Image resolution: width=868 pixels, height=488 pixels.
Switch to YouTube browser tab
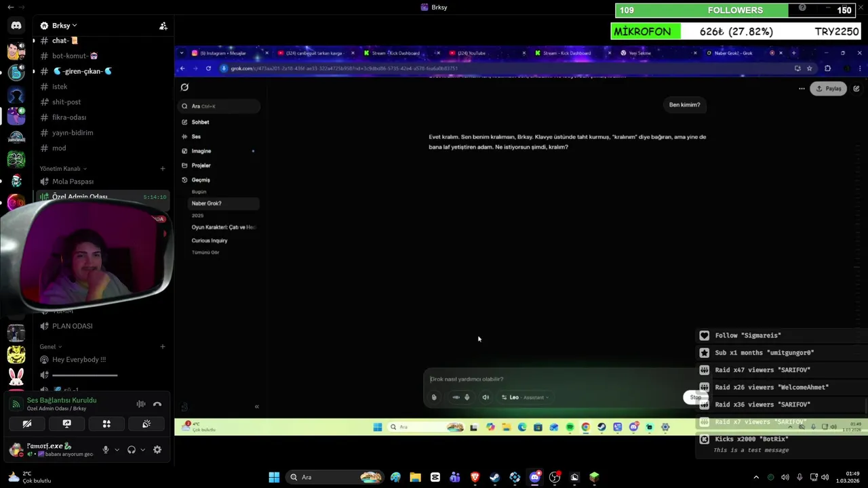click(x=480, y=53)
